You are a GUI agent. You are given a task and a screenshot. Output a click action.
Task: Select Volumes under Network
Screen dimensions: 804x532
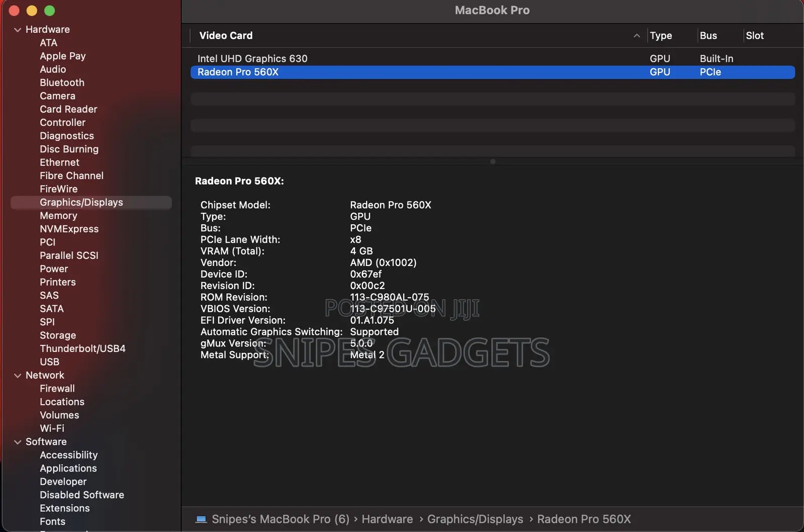(x=59, y=415)
